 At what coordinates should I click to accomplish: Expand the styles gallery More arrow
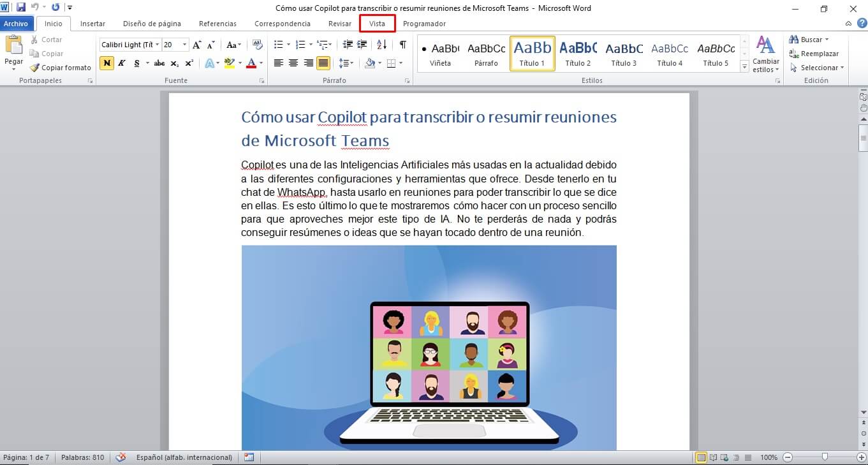744,66
